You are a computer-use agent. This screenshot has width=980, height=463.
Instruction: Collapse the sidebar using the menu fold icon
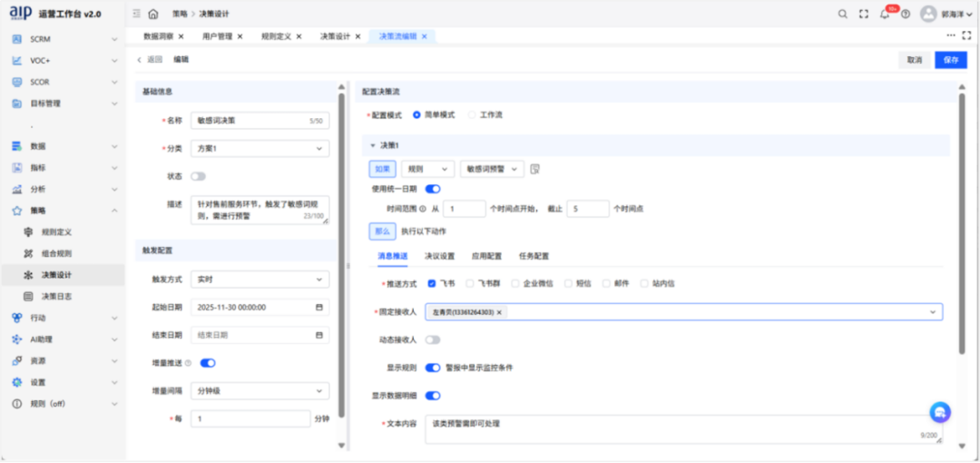136,14
